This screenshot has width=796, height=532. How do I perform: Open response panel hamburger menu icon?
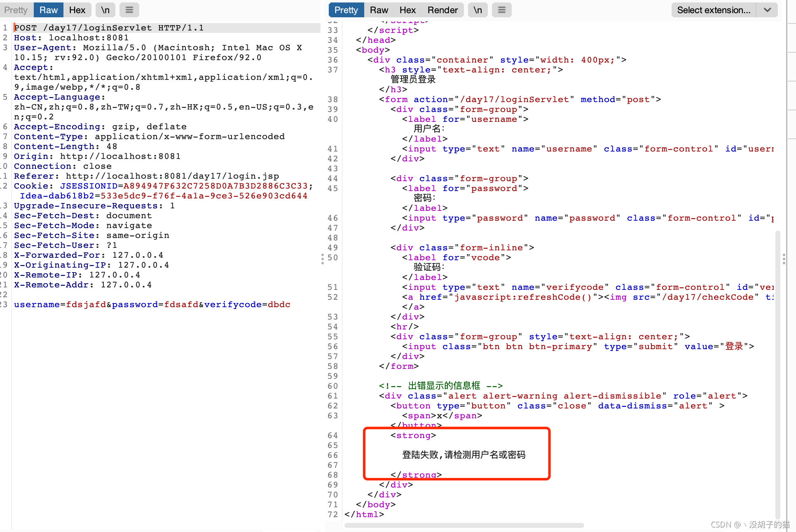[502, 10]
